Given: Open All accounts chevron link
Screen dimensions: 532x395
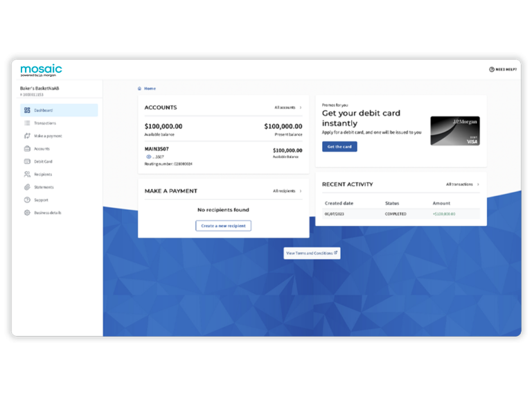Looking at the screenshot, I should [x=288, y=108].
